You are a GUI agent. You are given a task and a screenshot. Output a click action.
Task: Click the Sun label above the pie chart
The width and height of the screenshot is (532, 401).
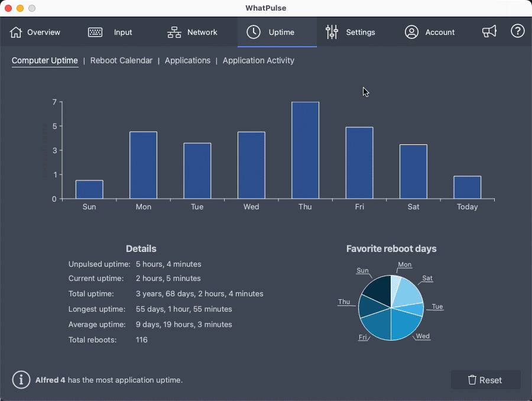(362, 270)
